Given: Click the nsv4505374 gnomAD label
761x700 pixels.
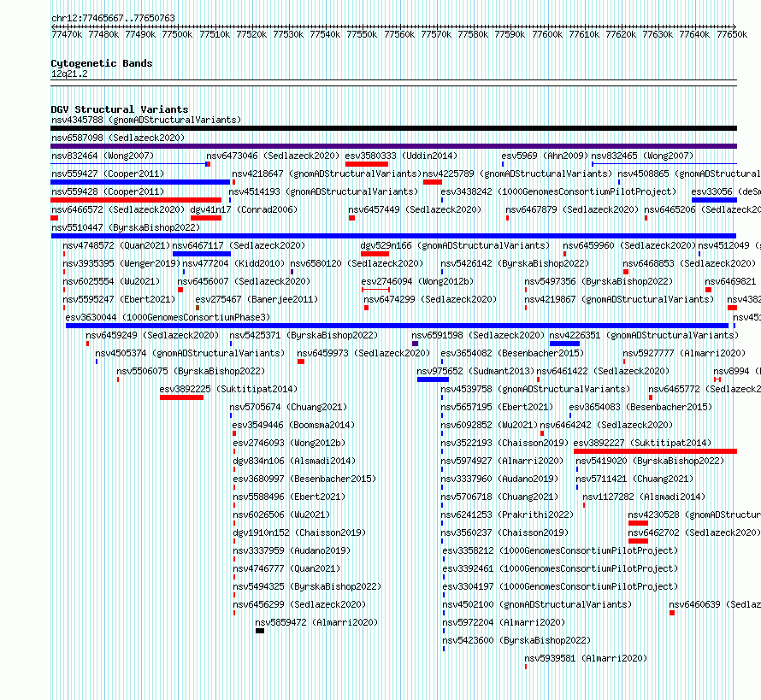Looking at the screenshot, I should [x=190, y=353].
